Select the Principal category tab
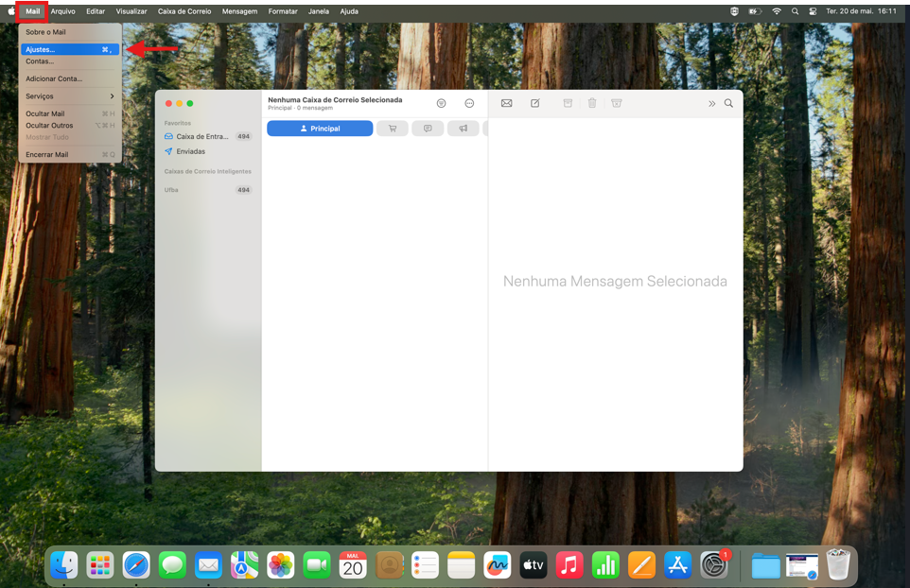Viewport: 910px width, 588px height. pos(320,129)
